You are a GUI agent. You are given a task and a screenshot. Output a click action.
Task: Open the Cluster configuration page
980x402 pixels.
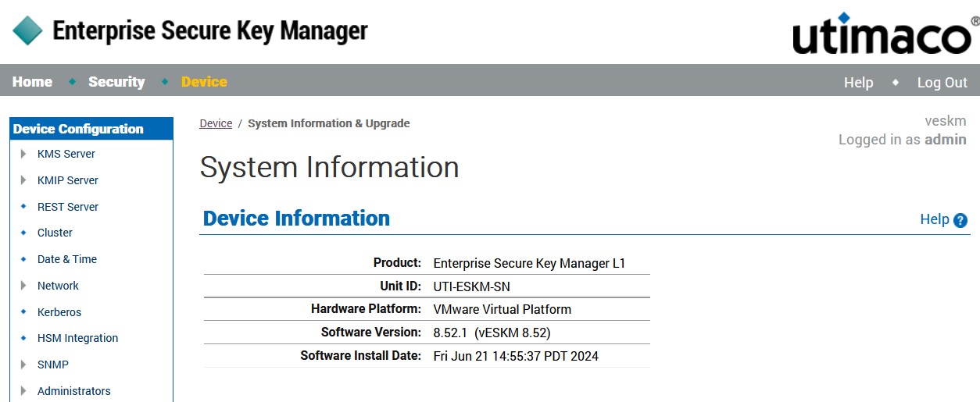55,233
